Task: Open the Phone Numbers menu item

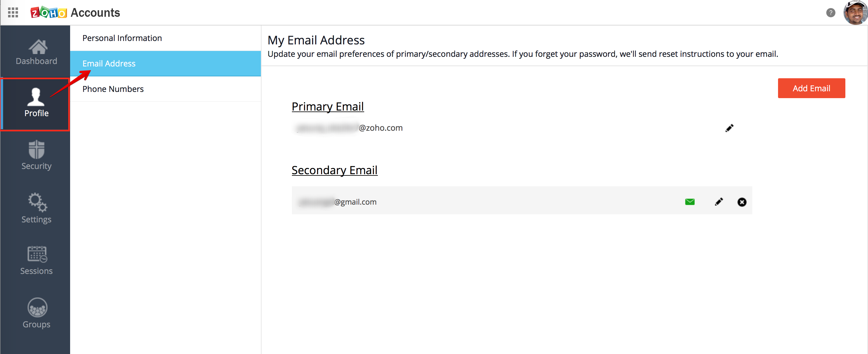Action: [113, 89]
